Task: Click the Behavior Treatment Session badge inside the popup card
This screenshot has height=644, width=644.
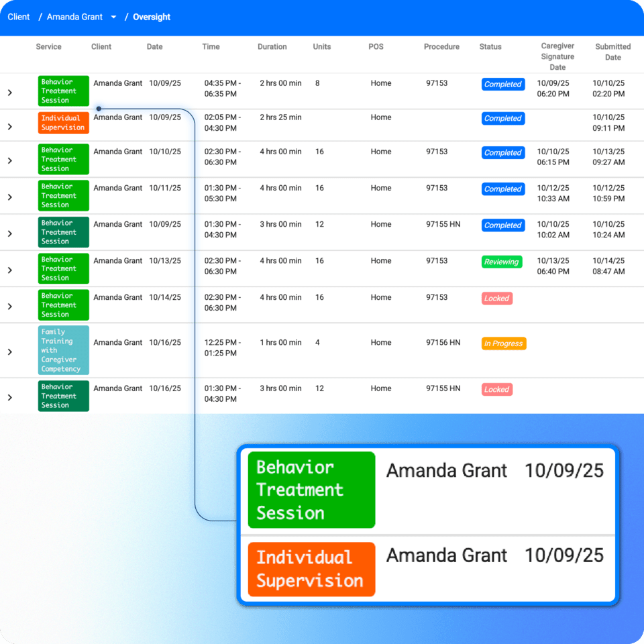Action: click(311, 490)
